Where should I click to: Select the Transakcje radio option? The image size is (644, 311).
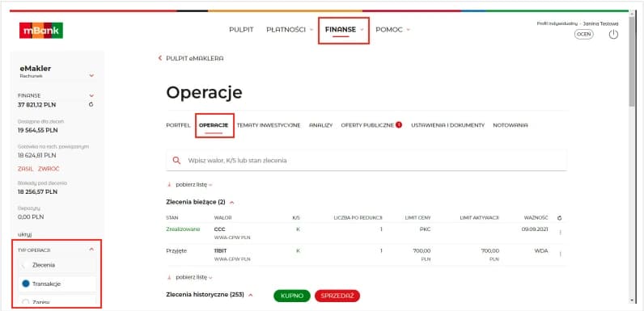point(26,284)
